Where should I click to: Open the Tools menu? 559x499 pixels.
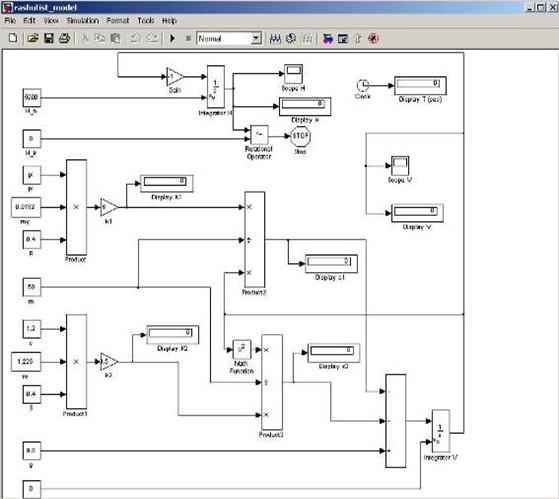pos(145,21)
